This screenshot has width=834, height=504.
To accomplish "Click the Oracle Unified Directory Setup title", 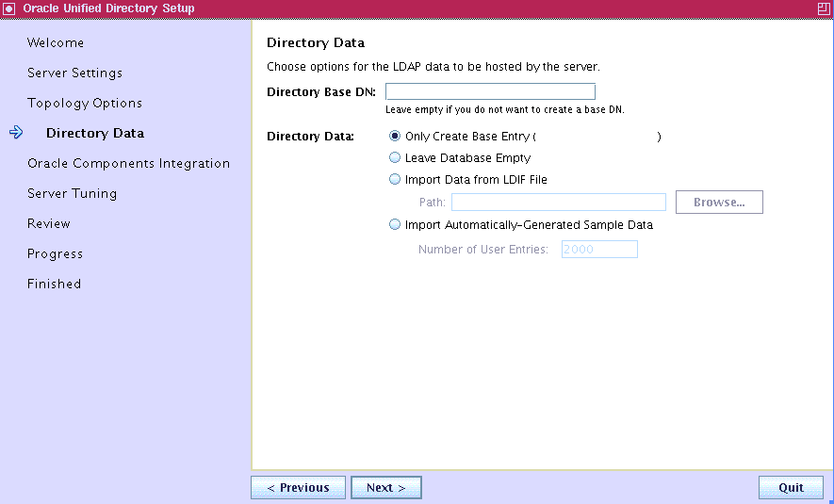I will 108,8.
